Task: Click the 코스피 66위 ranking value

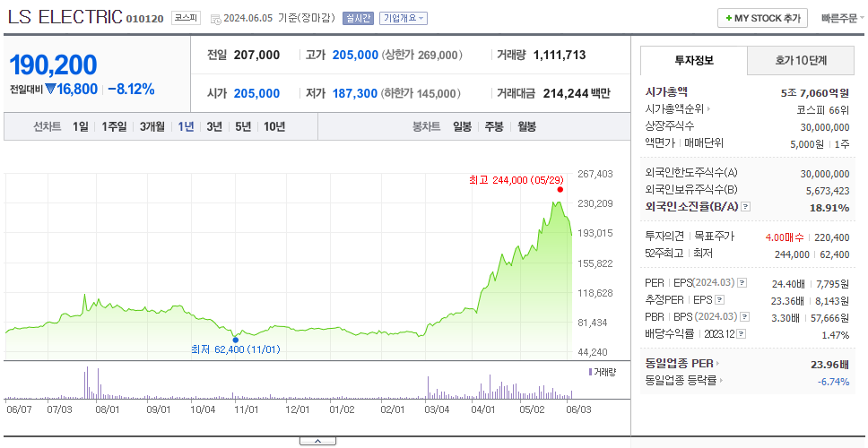Action: point(822,109)
